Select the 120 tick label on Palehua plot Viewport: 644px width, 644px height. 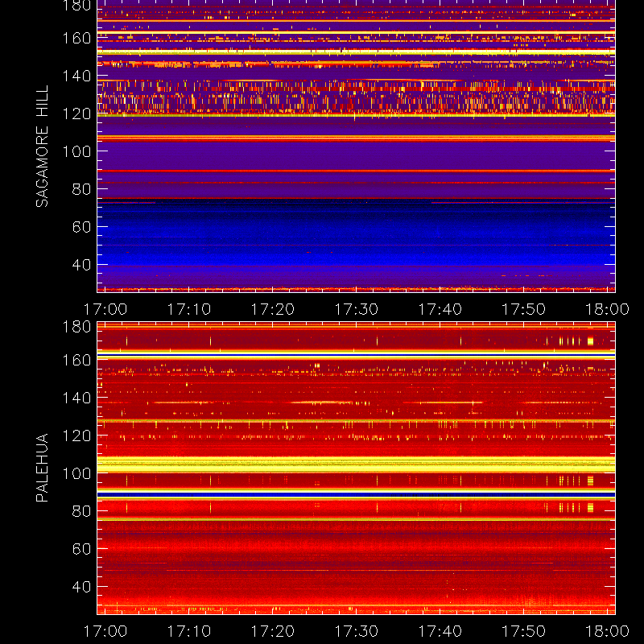tap(76, 436)
